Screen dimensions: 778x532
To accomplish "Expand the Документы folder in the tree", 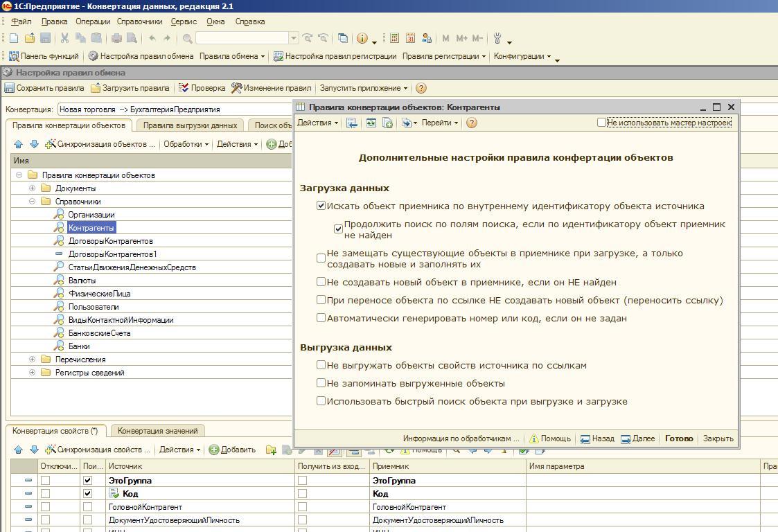I will 32,188.
